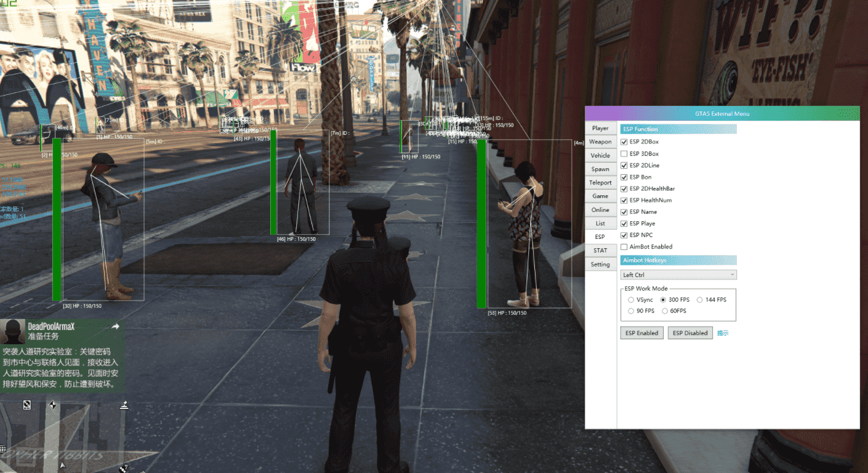This screenshot has height=473, width=868.
Task: Click the [58] HP : 150/150 label
Action: tap(507, 313)
